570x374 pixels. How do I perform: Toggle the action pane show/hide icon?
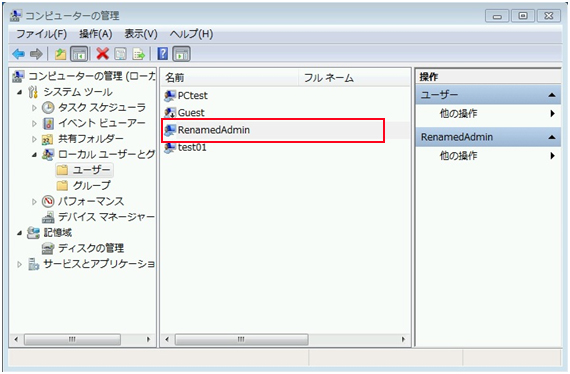181,54
